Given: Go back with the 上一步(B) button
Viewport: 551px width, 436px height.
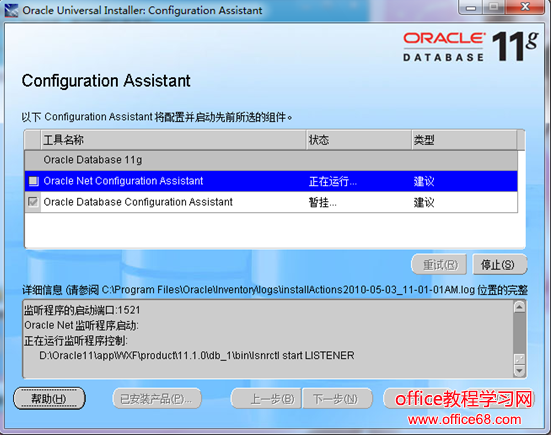Looking at the screenshot, I should coord(266,398).
